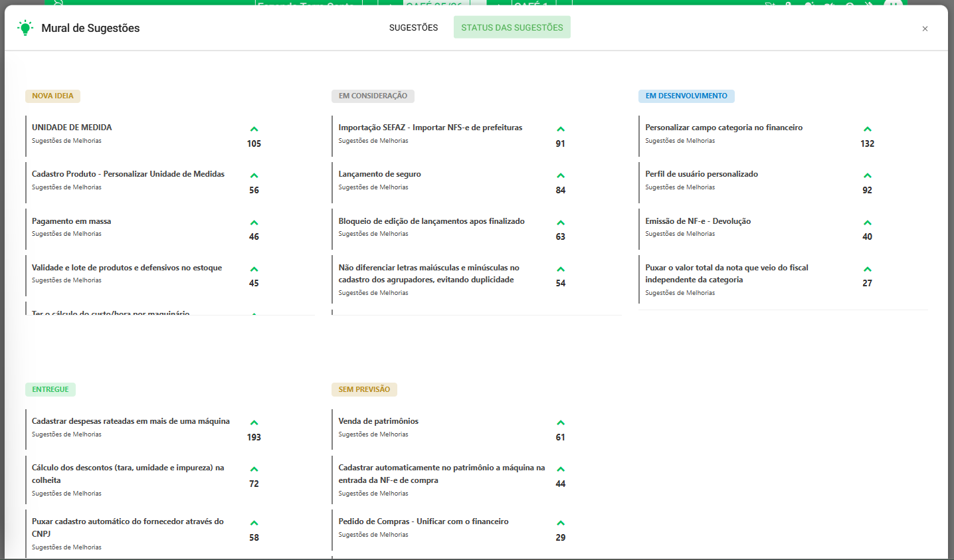
Task: Switch to the Sugestões tab
Action: click(413, 27)
